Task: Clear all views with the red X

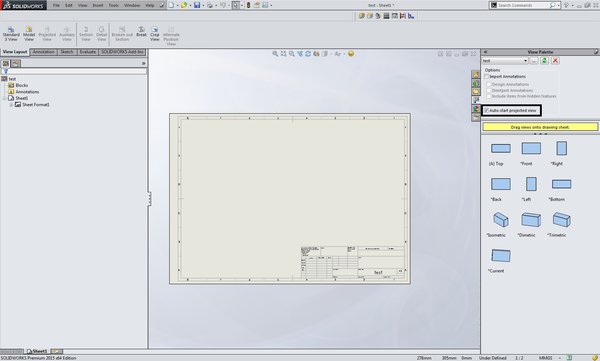Action: [555, 60]
